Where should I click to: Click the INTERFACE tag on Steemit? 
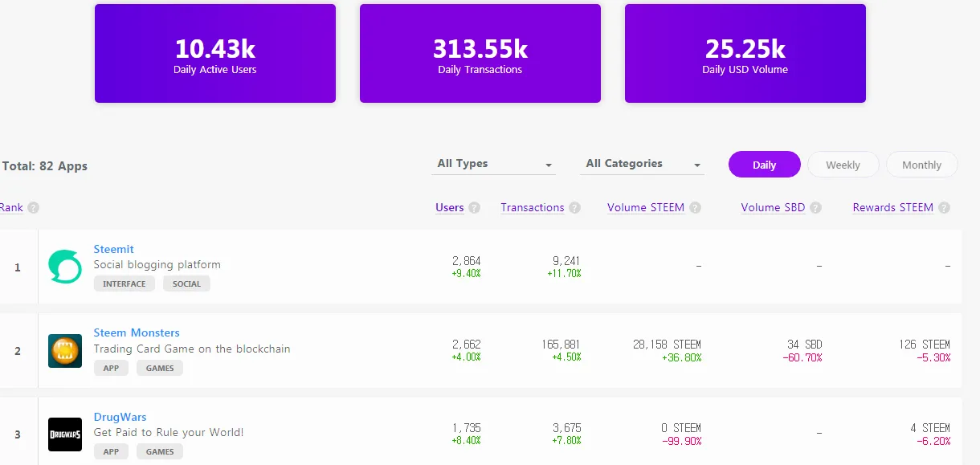pos(125,283)
